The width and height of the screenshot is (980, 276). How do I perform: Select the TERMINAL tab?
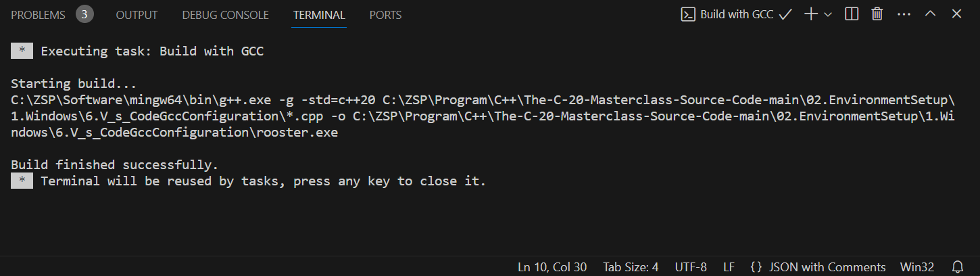click(x=319, y=14)
